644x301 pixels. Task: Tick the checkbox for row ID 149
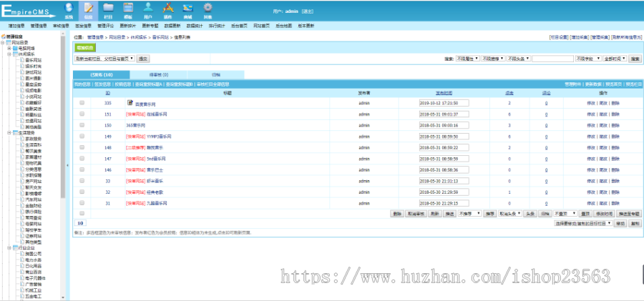82,136
